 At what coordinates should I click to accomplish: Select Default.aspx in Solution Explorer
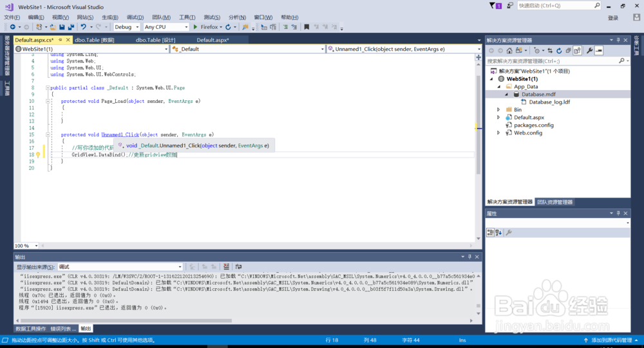click(x=529, y=117)
